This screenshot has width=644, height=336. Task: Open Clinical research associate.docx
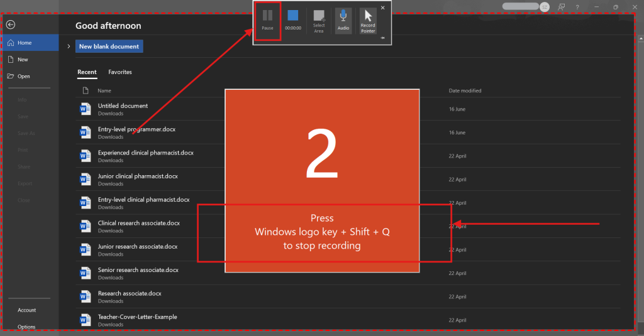[138, 223]
